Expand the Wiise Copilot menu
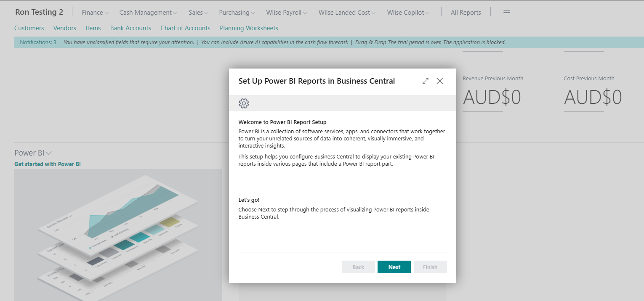Viewport: 644px width, 301px height. click(x=408, y=13)
